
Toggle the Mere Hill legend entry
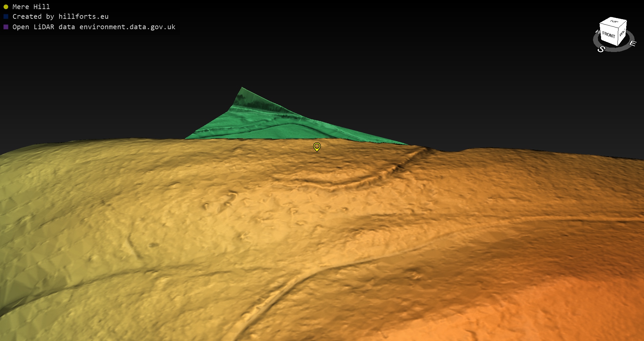click(31, 7)
